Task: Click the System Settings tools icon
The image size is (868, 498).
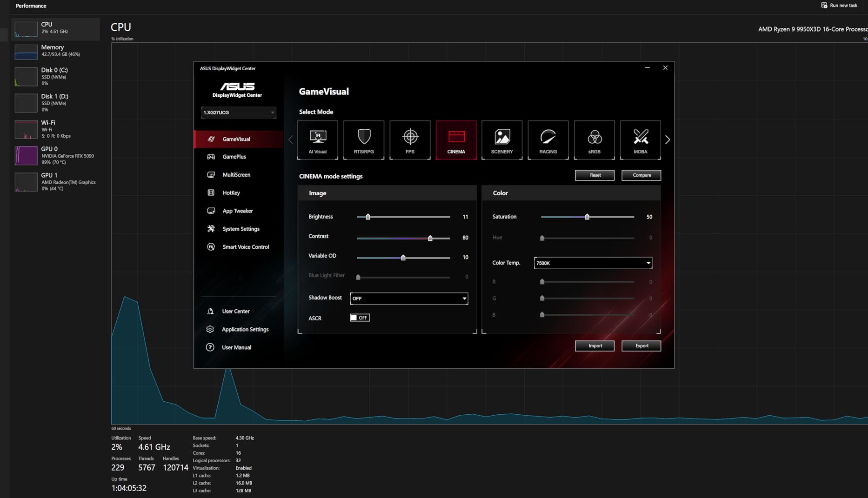Action: pyautogui.click(x=211, y=229)
